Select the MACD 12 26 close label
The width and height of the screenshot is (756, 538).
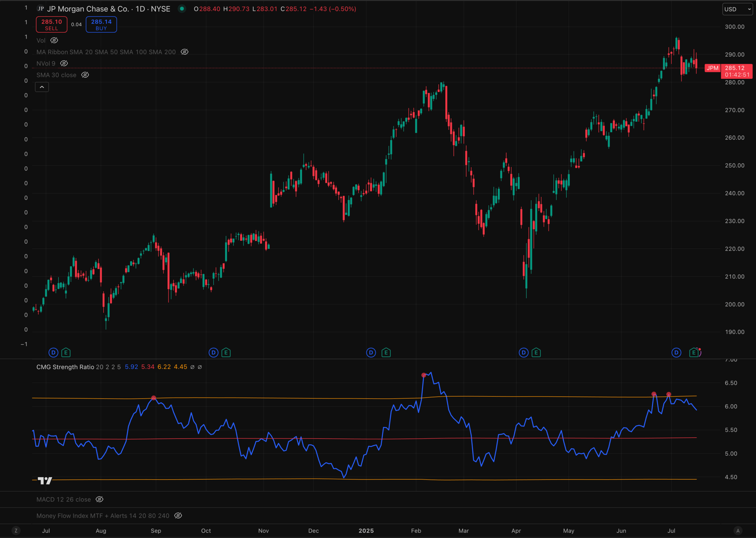pos(63,499)
